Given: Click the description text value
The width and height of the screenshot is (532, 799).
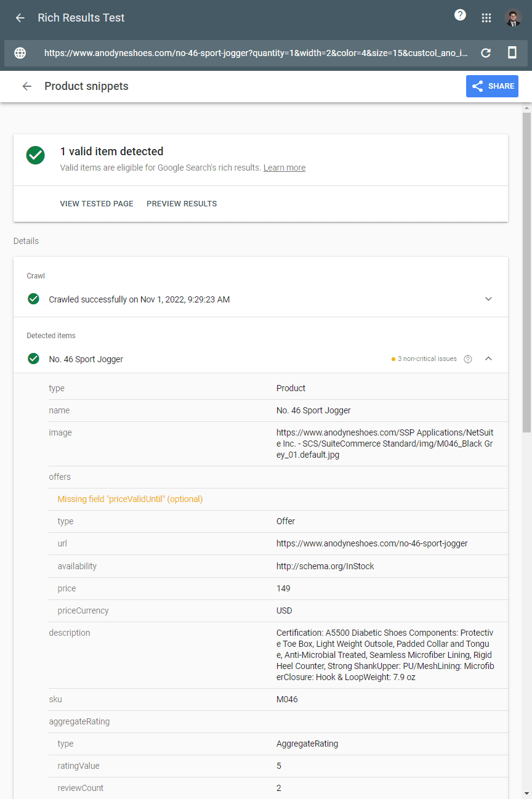Looking at the screenshot, I should click(385, 655).
